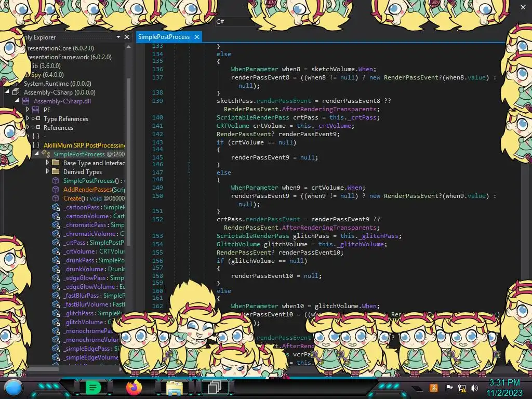The height and width of the screenshot is (399, 532).
Task: Click the _glitchPass private field icon
Action: 56,313
